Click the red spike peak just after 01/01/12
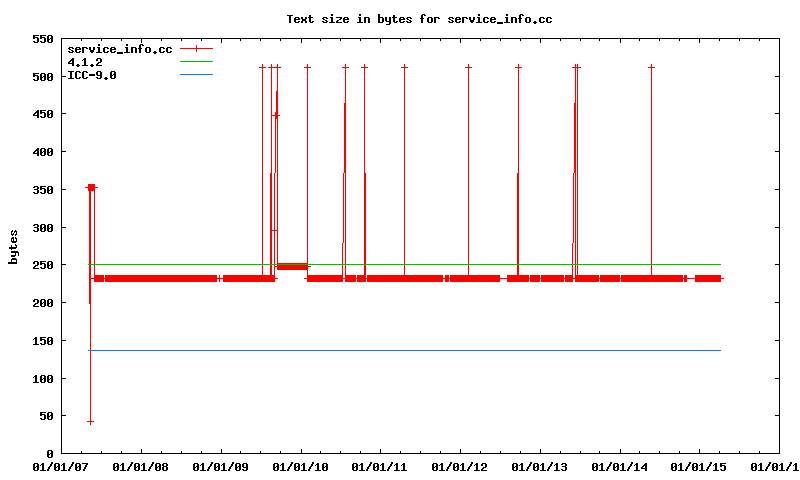The image size is (800, 480). point(468,67)
